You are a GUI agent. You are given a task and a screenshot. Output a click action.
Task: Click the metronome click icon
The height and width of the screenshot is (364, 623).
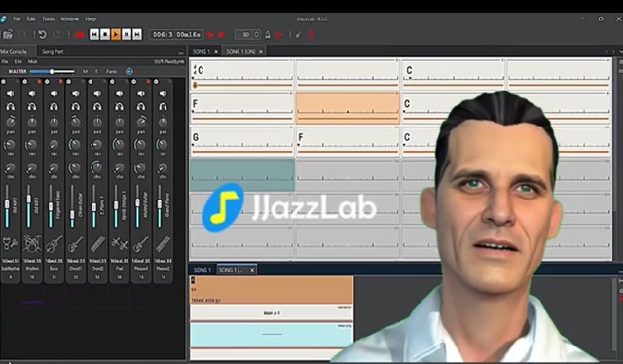(268, 35)
